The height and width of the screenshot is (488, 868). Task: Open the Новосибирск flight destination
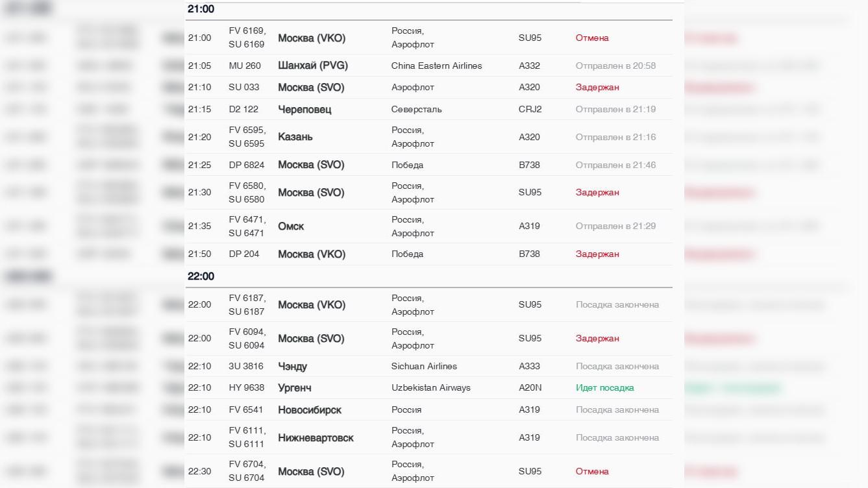310,410
